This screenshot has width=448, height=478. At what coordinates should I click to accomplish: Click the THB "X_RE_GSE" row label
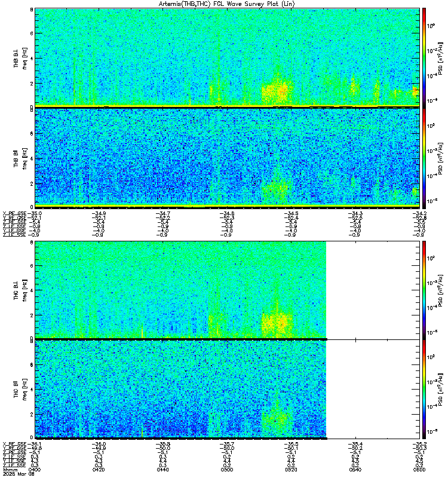14,213
